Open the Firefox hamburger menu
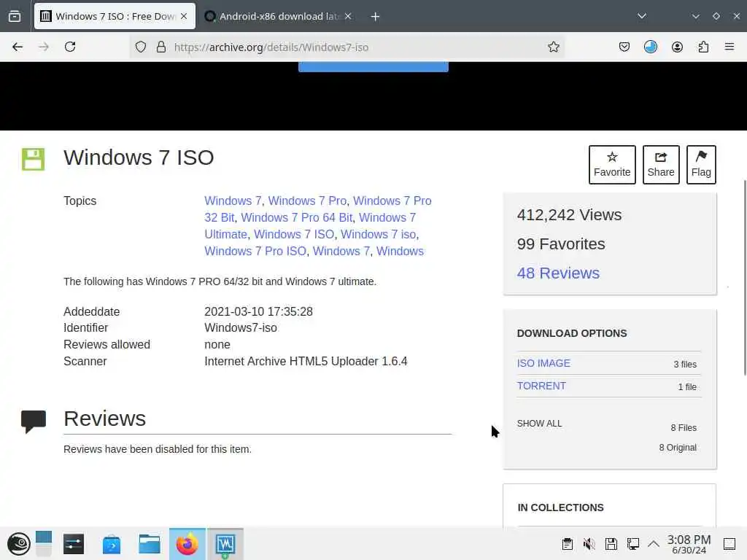The image size is (747, 560). coord(729,47)
